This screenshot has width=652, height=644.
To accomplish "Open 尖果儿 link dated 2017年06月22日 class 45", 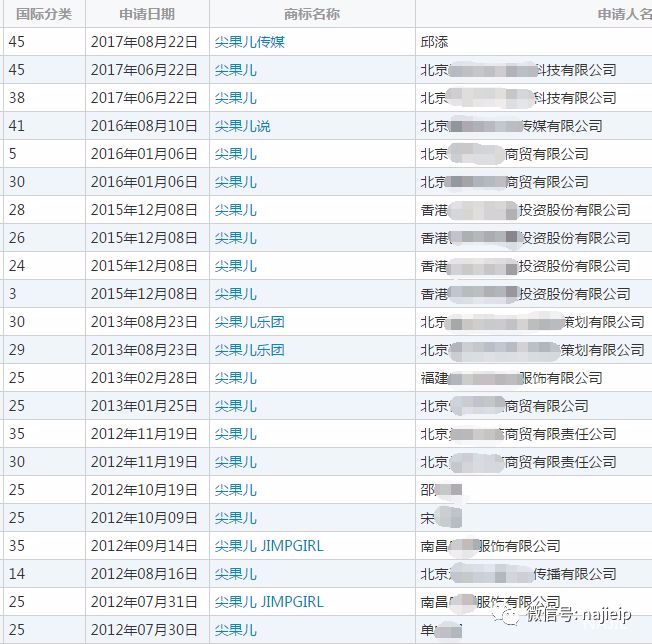I will pyautogui.click(x=235, y=70).
